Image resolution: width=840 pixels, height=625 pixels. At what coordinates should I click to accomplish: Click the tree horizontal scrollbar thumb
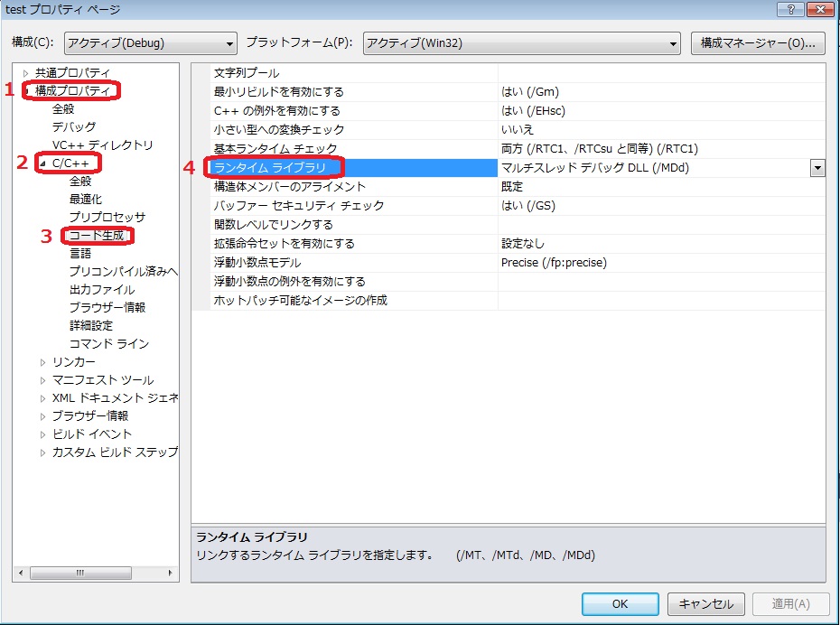pos(81,573)
